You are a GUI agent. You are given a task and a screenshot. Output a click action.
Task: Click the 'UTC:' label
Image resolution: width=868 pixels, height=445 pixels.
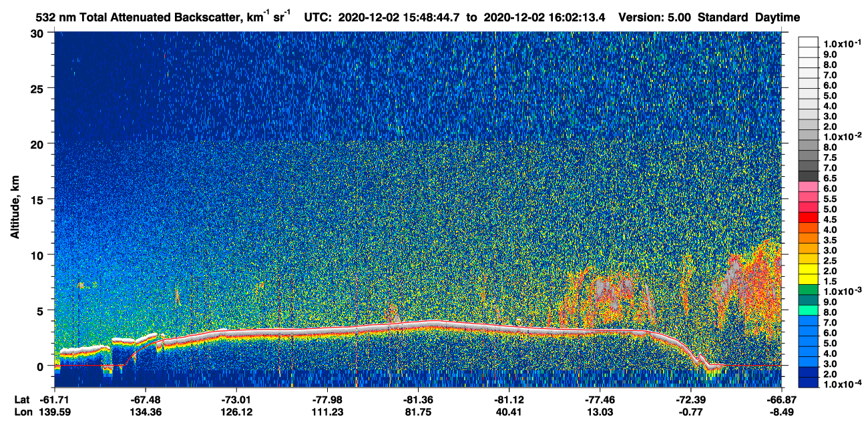(317, 18)
